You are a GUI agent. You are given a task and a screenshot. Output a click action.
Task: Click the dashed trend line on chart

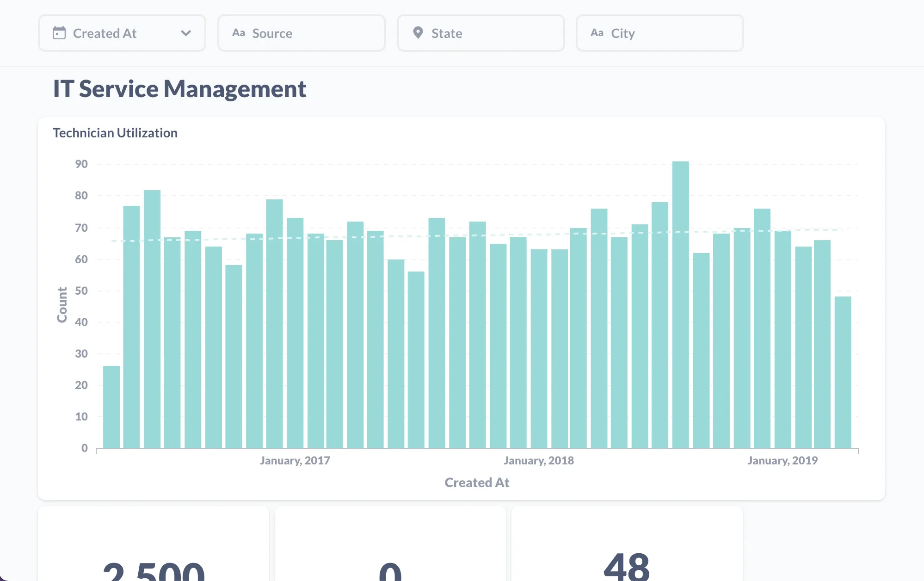[x=477, y=235]
